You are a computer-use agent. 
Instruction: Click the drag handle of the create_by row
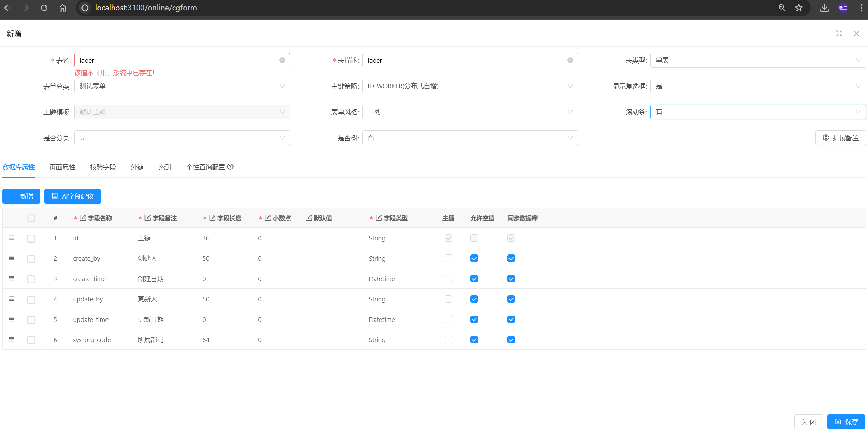click(12, 258)
